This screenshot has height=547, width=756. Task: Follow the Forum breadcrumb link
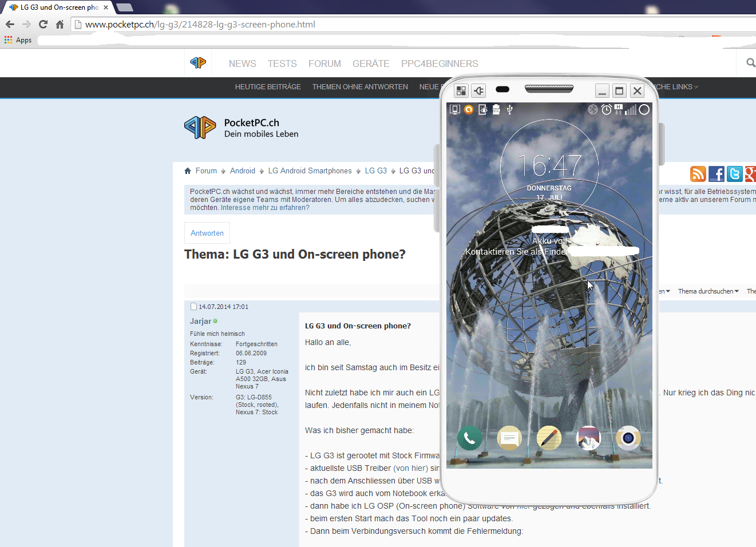[206, 171]
